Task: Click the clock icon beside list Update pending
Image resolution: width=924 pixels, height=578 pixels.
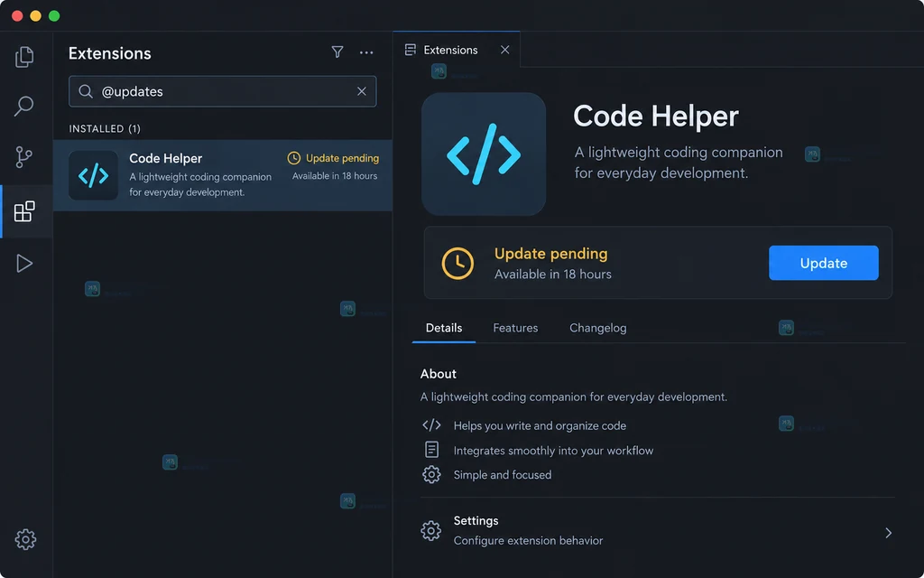Action: tap(293, 158)
